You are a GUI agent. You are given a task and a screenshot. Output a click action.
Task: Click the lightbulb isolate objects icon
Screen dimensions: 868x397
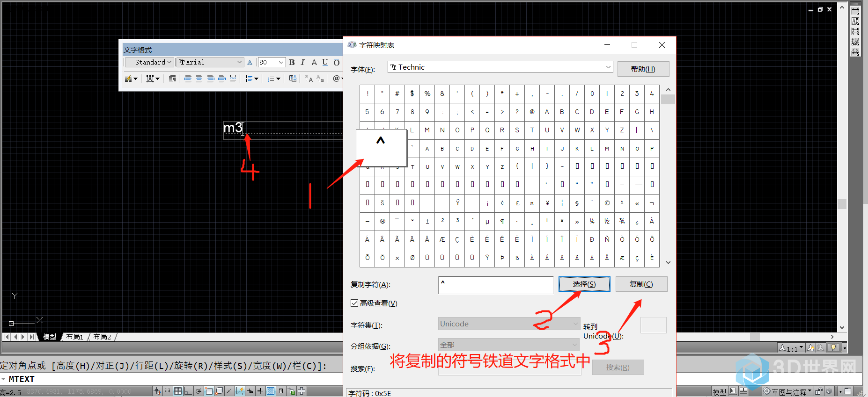click(x=833, y=347)
